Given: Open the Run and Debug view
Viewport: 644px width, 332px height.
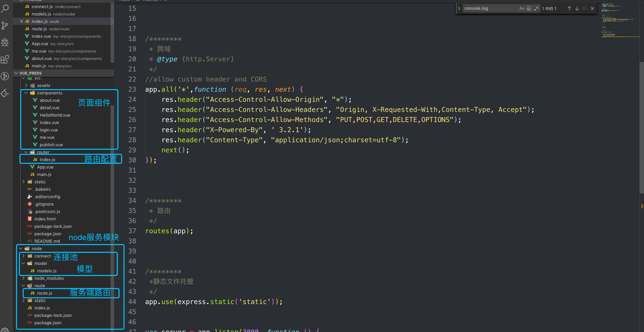Looking at the screenshot, I should 5,42.
